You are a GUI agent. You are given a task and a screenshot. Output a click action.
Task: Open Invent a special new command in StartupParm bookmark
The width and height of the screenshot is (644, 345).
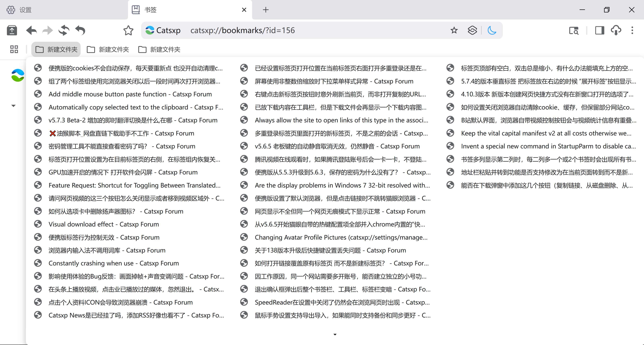pyautogui.click(x=541, y=146)
